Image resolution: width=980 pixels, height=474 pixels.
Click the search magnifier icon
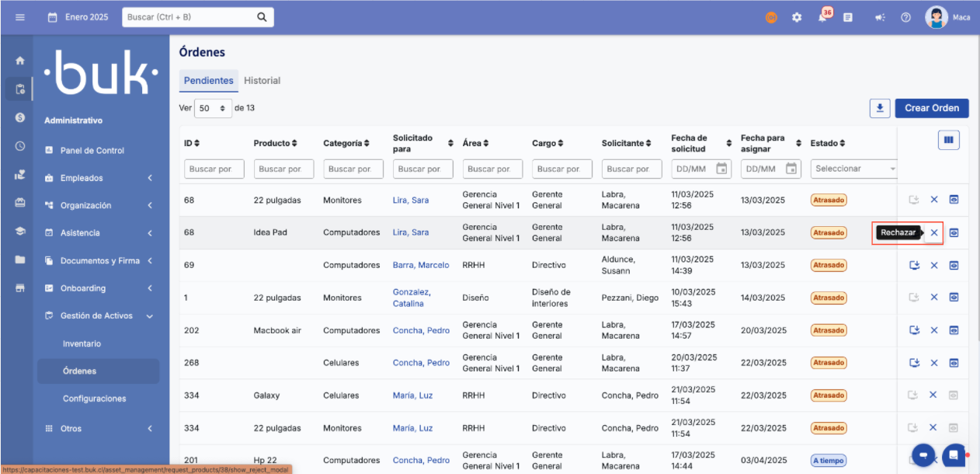click(x=262, y=17)
